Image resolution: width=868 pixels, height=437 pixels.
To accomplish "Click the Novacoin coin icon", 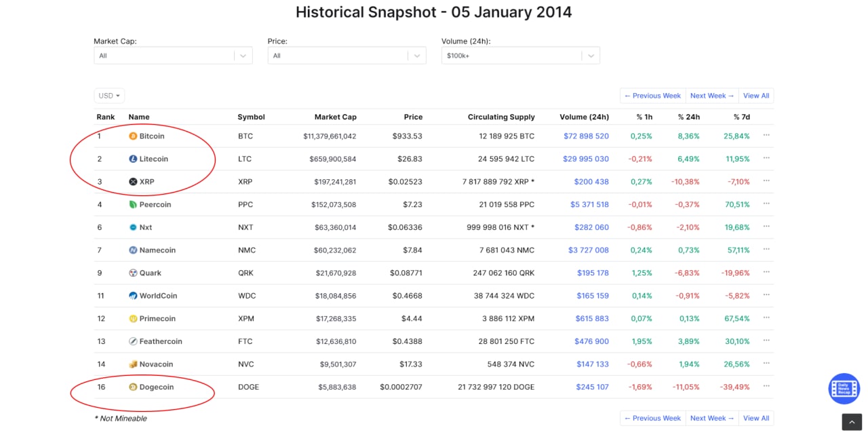I will point(133,364).
